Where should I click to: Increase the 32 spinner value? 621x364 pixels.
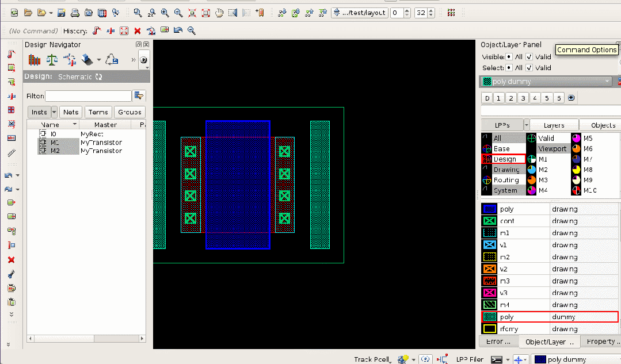[431, 10]
